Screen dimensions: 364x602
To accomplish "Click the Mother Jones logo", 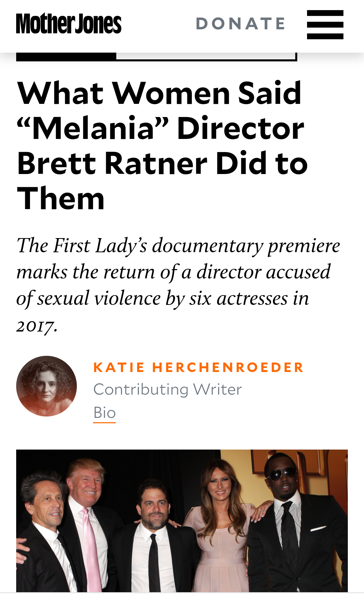I will point(69,24).
